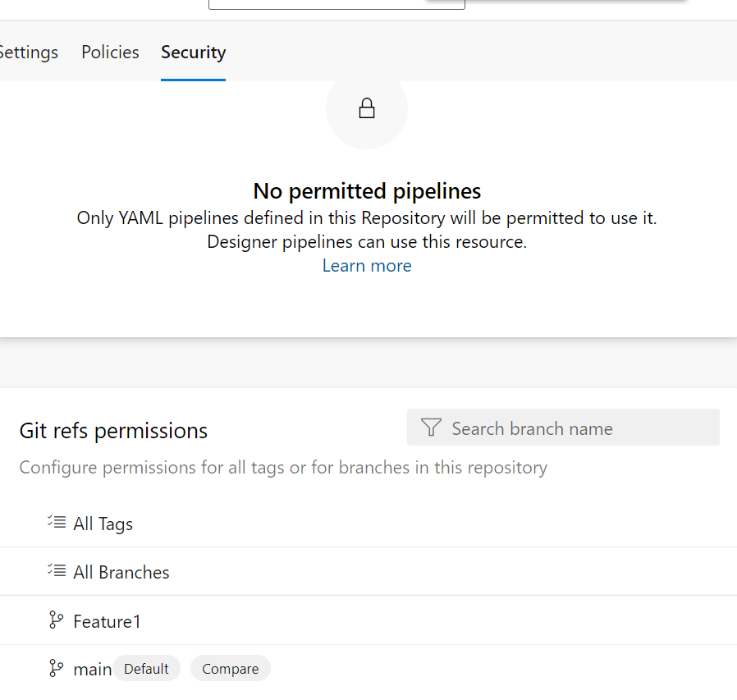Click the Feature1 branch icon

(x=56, y=620)
